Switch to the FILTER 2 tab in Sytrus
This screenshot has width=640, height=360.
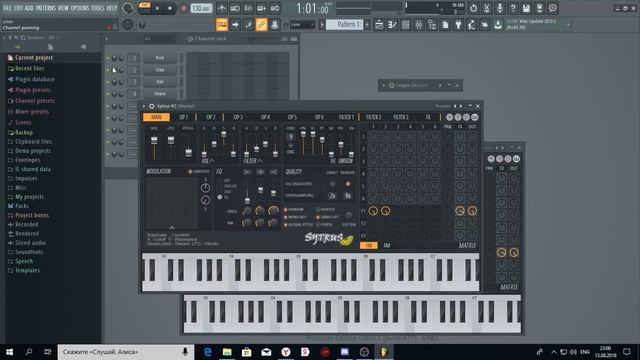(x=373, y=117)
